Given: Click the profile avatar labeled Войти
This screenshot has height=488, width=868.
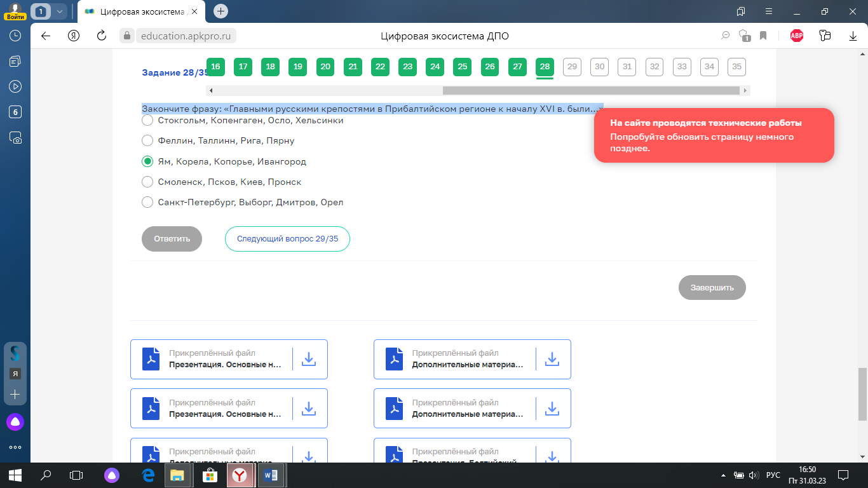Looking at the screenshot, I should click(15, 11).
